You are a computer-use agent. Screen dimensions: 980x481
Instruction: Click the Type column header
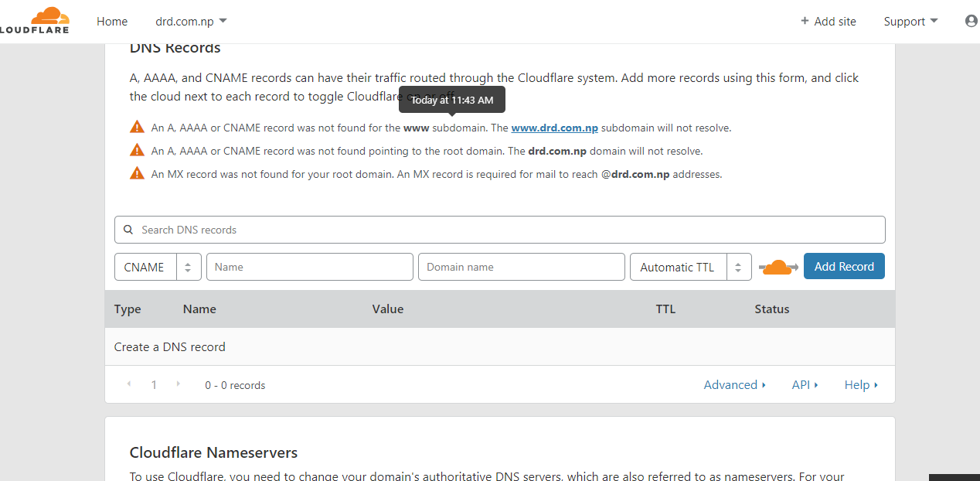[128, 309]
